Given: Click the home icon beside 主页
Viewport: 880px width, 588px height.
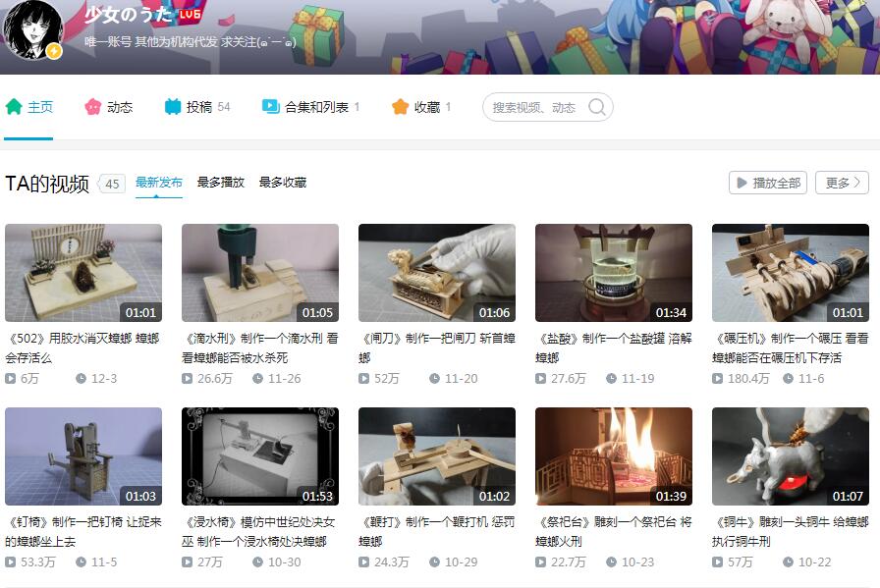Looking at the screenshot, I should click(x=14, y=107).
